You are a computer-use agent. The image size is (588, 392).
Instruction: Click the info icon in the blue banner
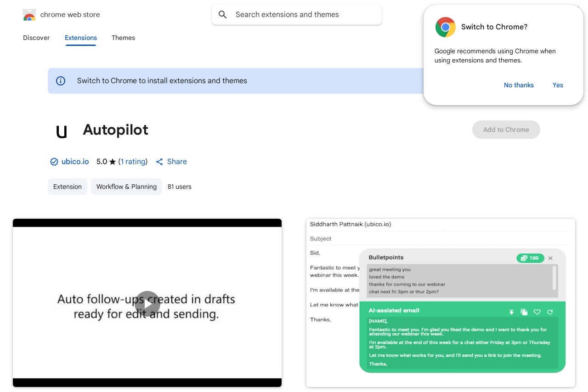tap(61, 81)
